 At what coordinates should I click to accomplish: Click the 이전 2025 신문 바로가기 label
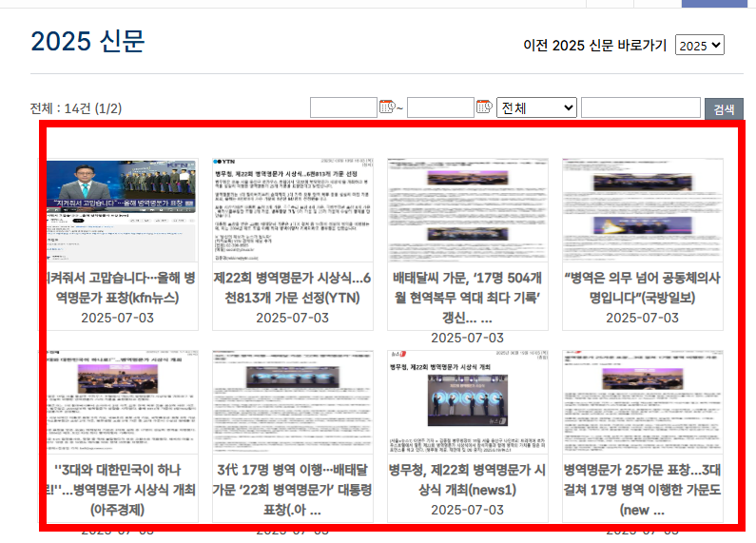click(x=594, y=46)
